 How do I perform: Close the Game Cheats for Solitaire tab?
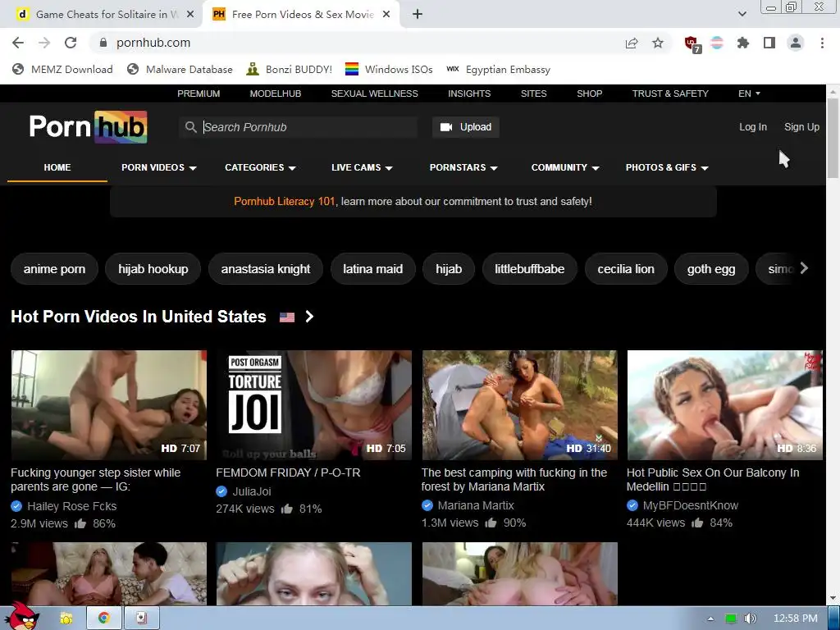click(x=190, y=15)
